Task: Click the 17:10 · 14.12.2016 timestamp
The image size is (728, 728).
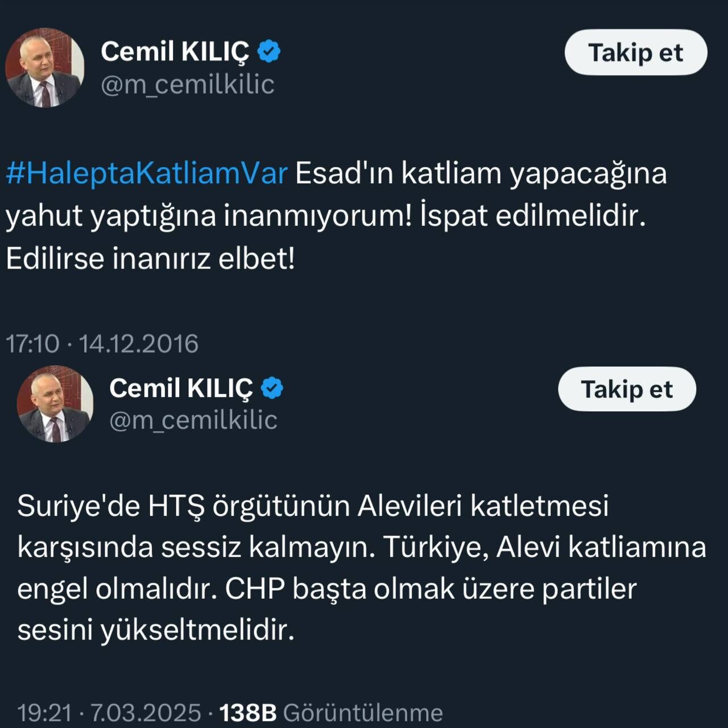Action: [102, 344]
